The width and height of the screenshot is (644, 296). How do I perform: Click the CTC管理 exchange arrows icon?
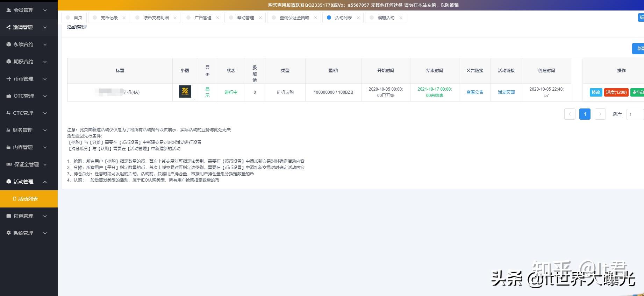tap(9, 113)
